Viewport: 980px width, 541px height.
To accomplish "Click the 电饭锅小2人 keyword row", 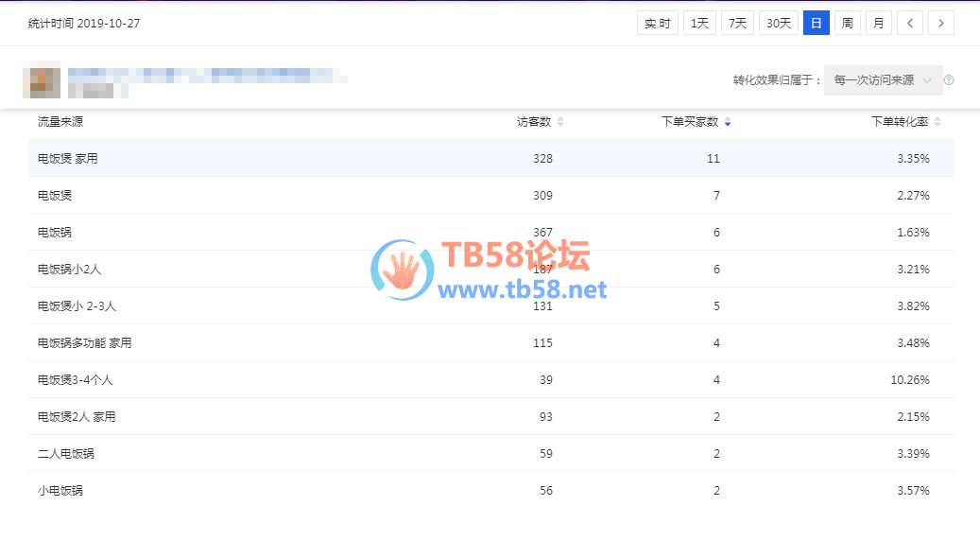I will pos(70,270).
